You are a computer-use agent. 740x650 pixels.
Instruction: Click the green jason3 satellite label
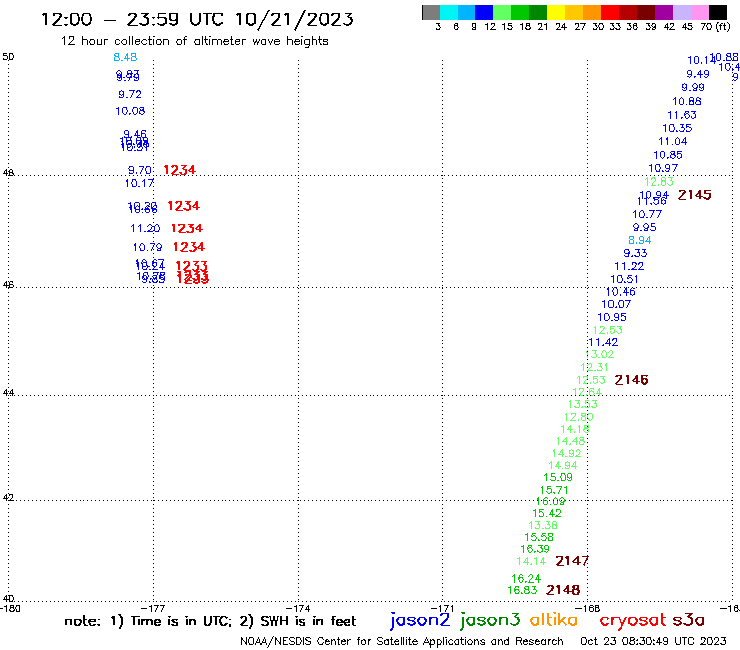point(490,620)
